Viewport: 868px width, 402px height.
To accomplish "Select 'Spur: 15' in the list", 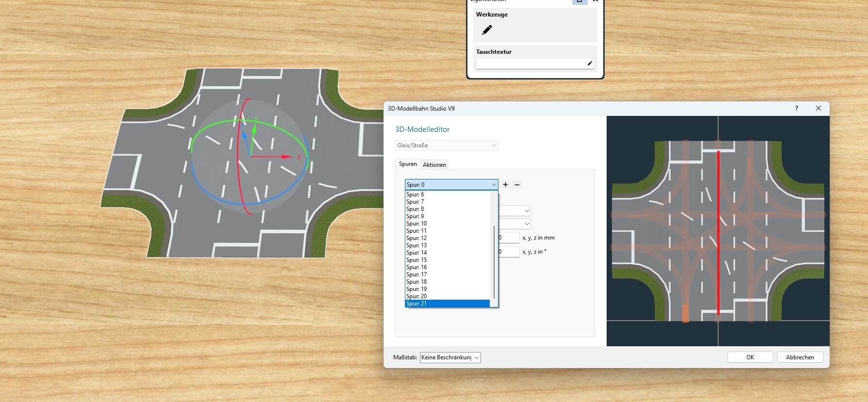I will point(448,260).
